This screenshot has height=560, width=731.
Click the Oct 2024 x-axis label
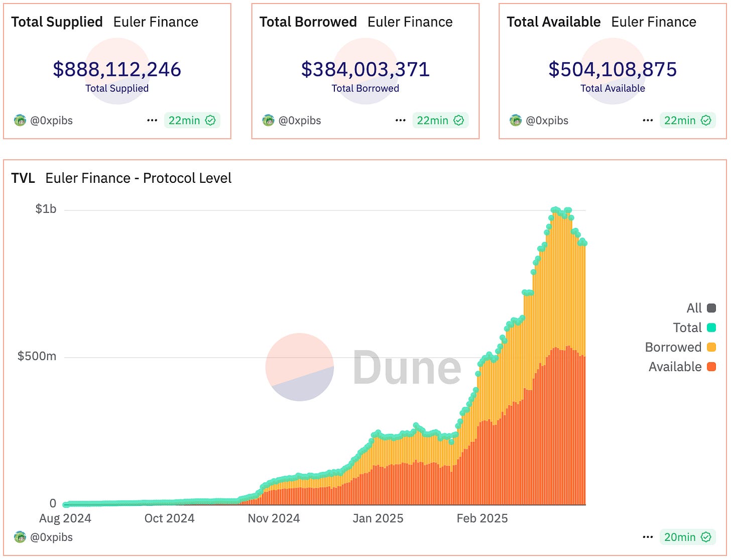(x=169, y=518)
